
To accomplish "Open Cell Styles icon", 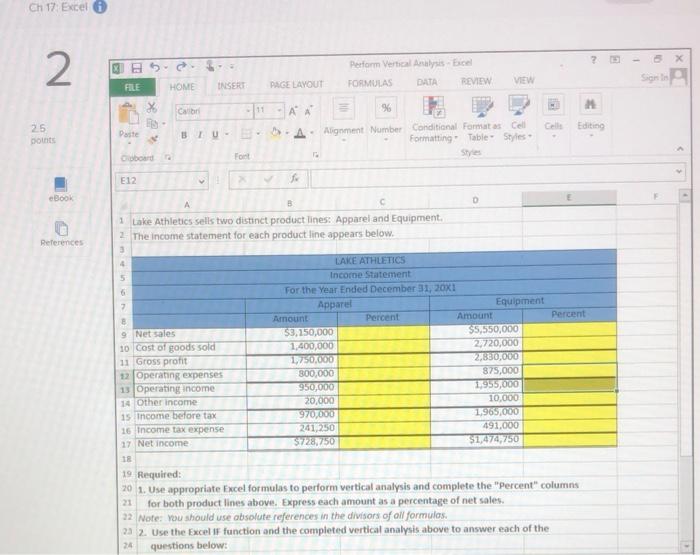I will [x=518, y=106].
